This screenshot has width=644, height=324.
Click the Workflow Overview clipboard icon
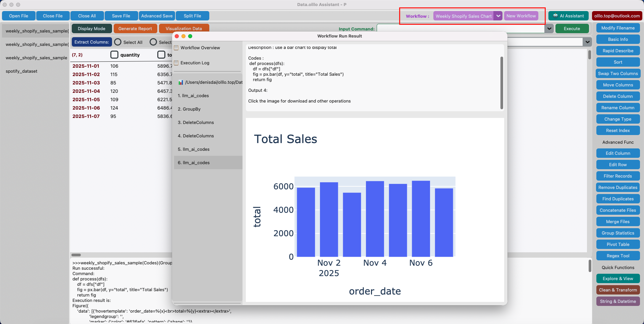tap(176, 48)
